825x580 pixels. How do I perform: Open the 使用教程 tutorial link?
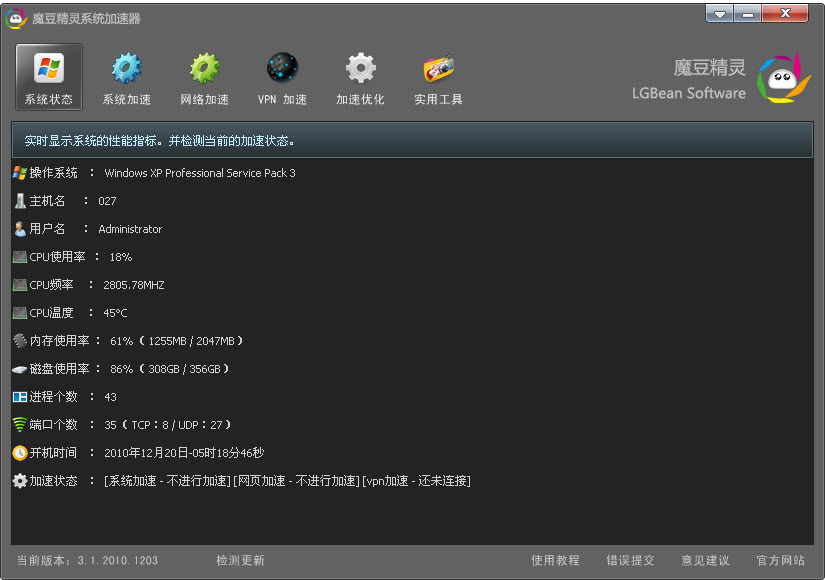point(555,561)
